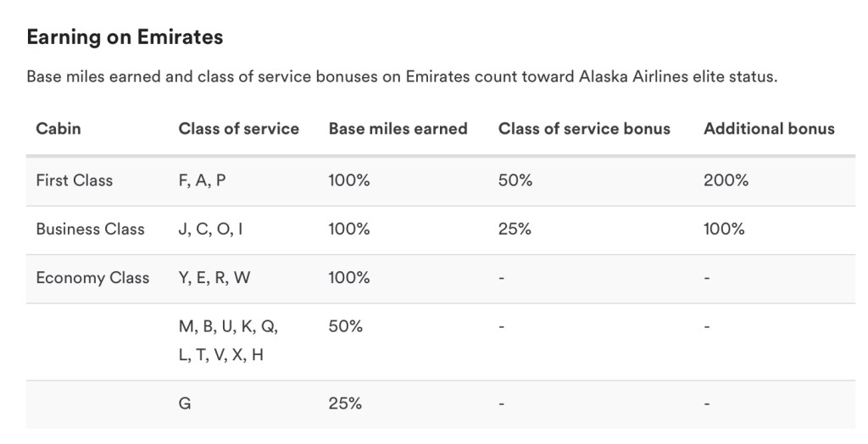Select the "Base miles earned" column header
This screenshot has height=444, width=868.
[x=398, y=129]
